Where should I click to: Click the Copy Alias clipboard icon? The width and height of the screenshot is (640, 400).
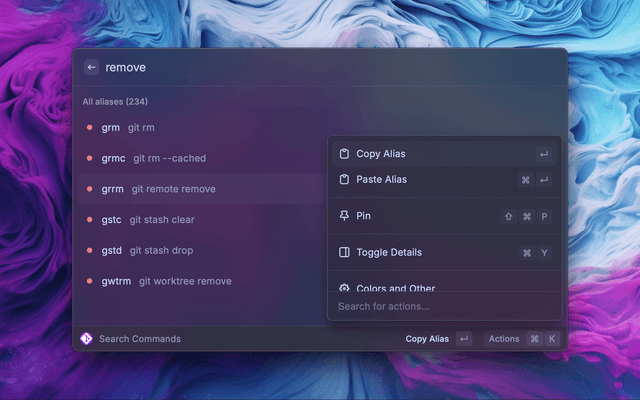(344, 154)
